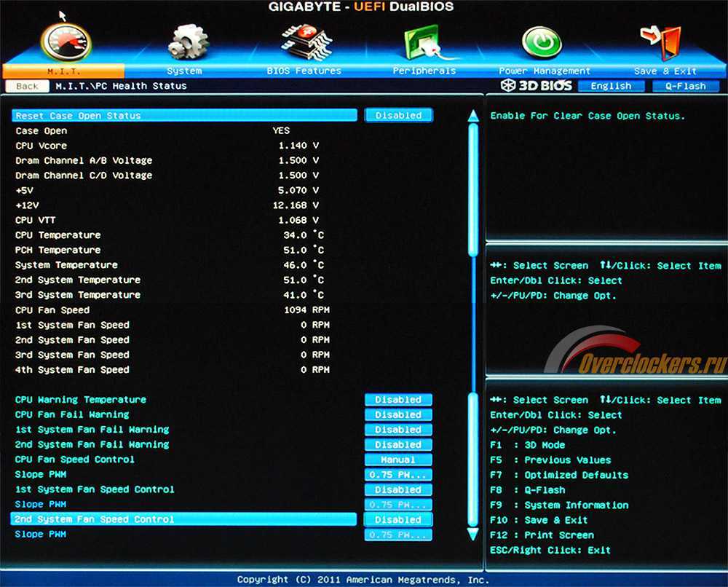Viewport: 728px width, 587px height.
Task: Click the M.I.T.\PC Health Status breadcrumb
Action: [121, 86]
